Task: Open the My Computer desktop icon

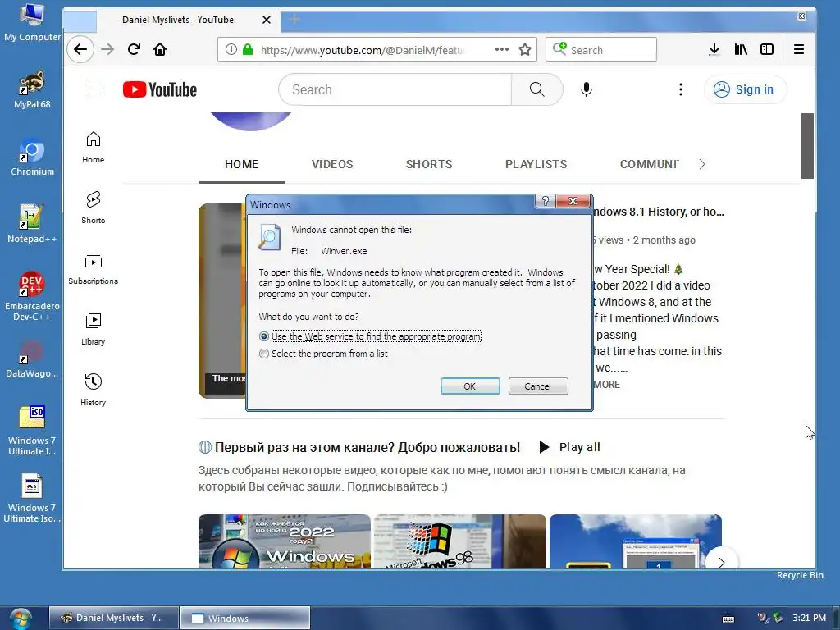Action: point(32,22)
